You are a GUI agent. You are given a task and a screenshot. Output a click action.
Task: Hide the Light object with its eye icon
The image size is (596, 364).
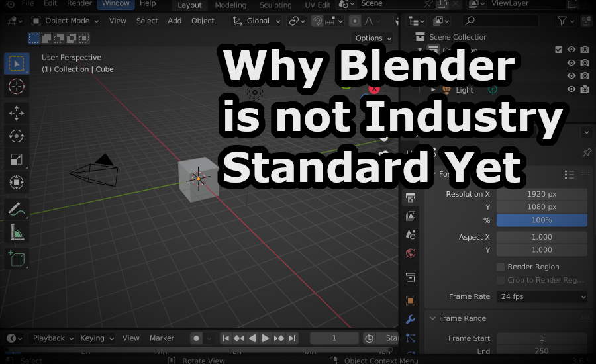tap(571, 89)
